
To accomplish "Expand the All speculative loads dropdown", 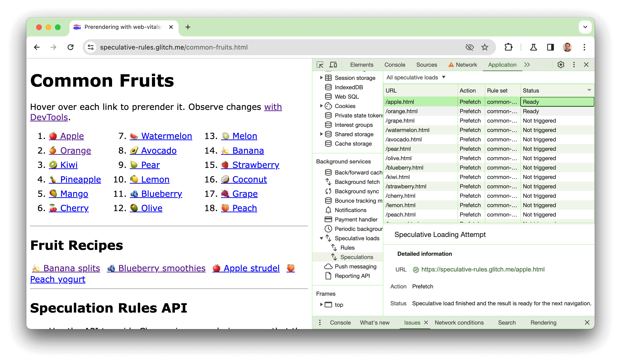I will coord(414,77).
